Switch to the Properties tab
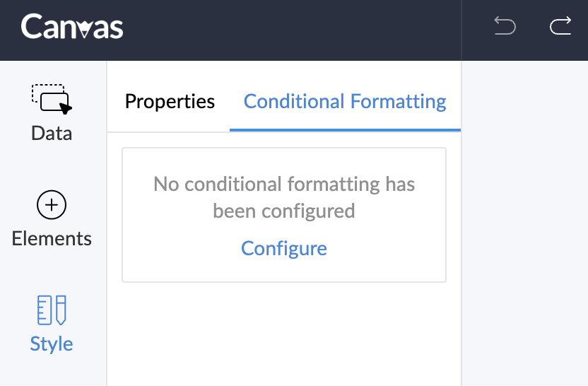The image size is (588, 386). 170,102
